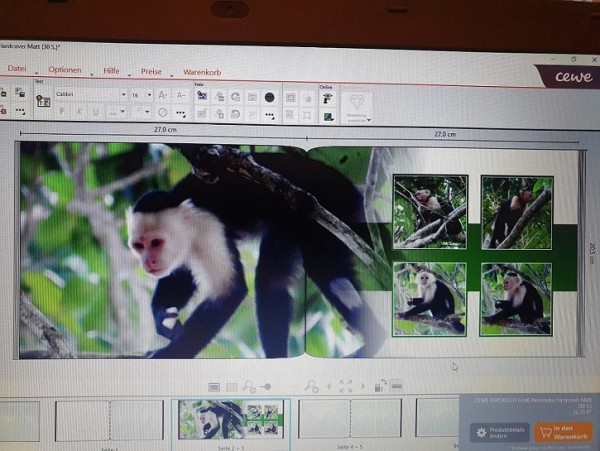Image resolution: width=600 pixels, height=451 pixels.
Task: Adjust the zoom slider handle
Action: click(268, 387)
